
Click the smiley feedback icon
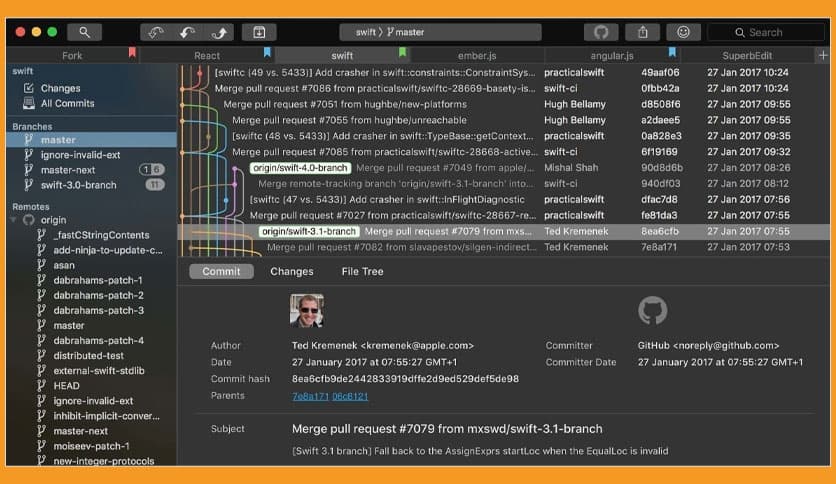(684, 32)
